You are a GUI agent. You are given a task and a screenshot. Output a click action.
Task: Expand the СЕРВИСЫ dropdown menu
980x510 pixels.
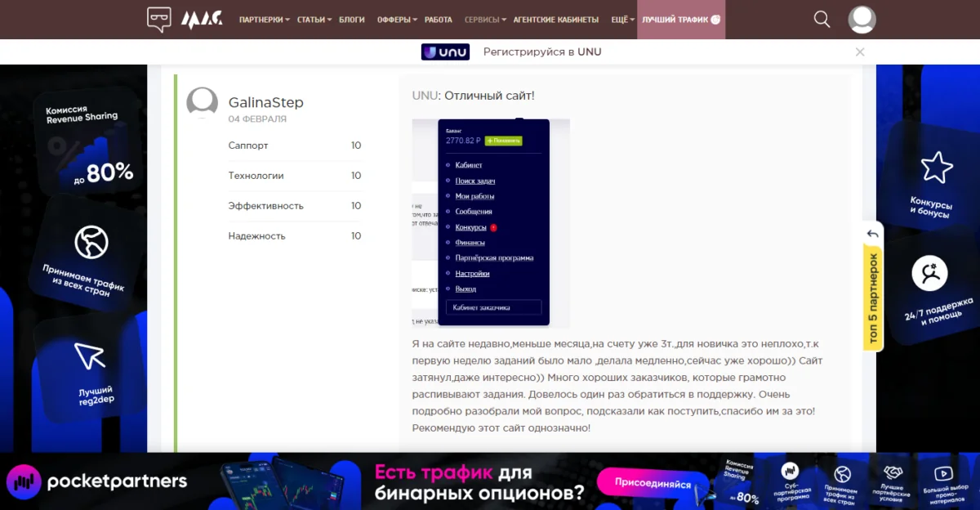point(485,20)
